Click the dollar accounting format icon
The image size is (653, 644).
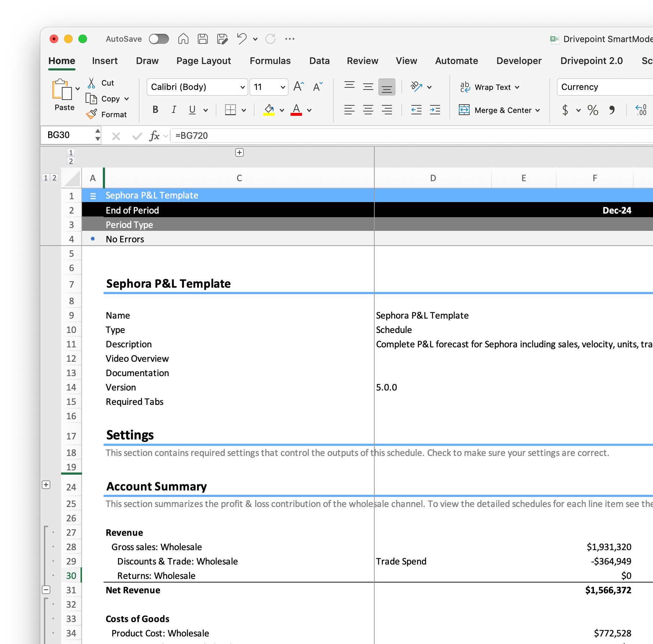click(565, 110)
